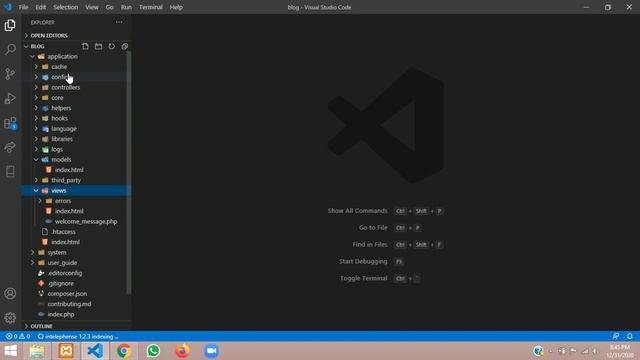This screenshot has width=640, height=360.
Task: Open the Help menu
Action: [x=176, y=7]
